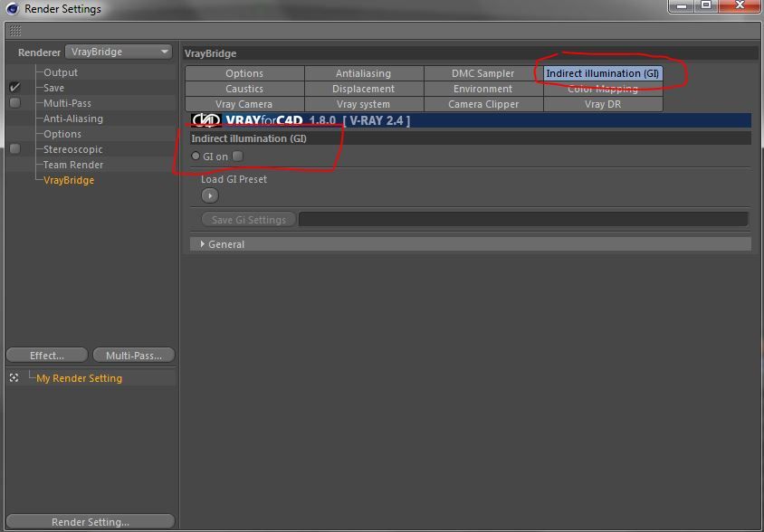This screenshot has width=764, height=532.
Task: Close the Render Settings window
Action: (x=740, y=5)
